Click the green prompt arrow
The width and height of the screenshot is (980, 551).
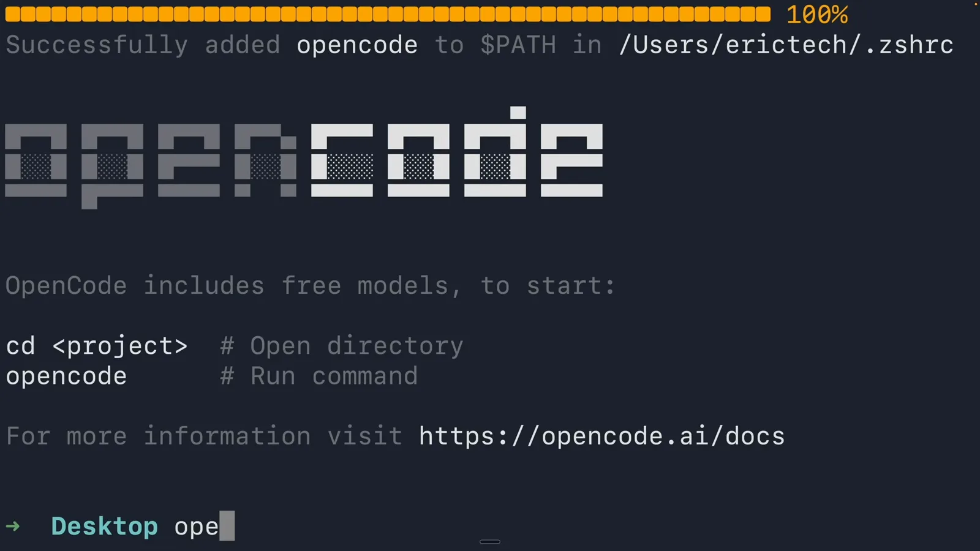(x=13, y=527)
